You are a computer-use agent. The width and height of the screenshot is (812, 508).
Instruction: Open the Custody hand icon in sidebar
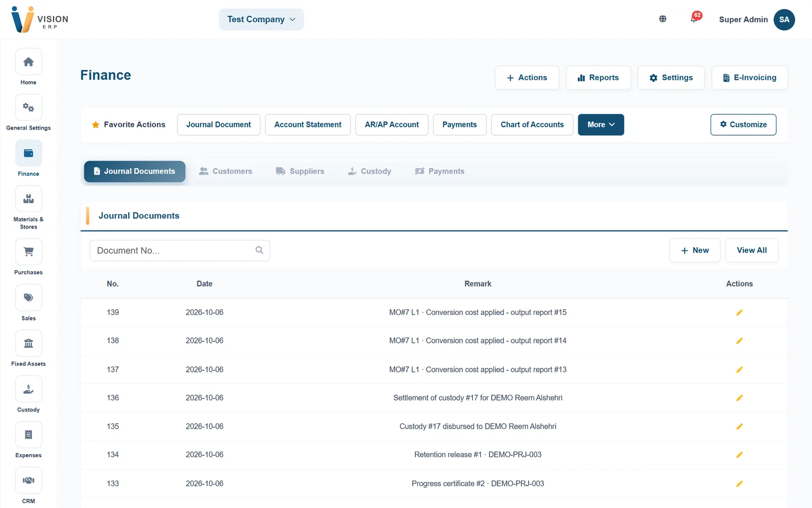tap(28, 389)
